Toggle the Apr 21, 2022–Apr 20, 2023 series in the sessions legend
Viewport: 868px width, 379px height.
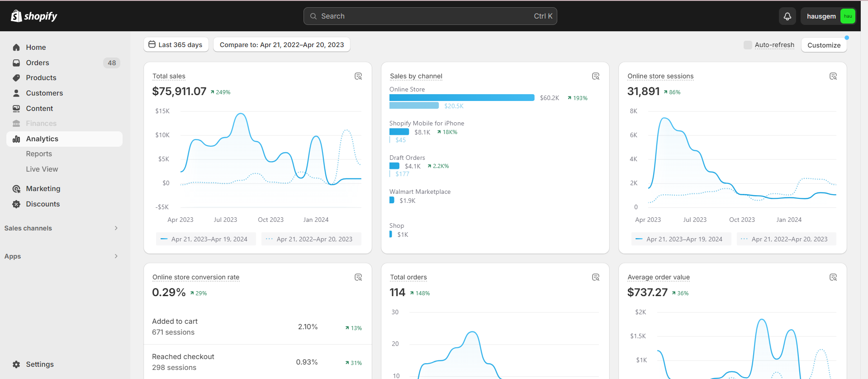786,239
